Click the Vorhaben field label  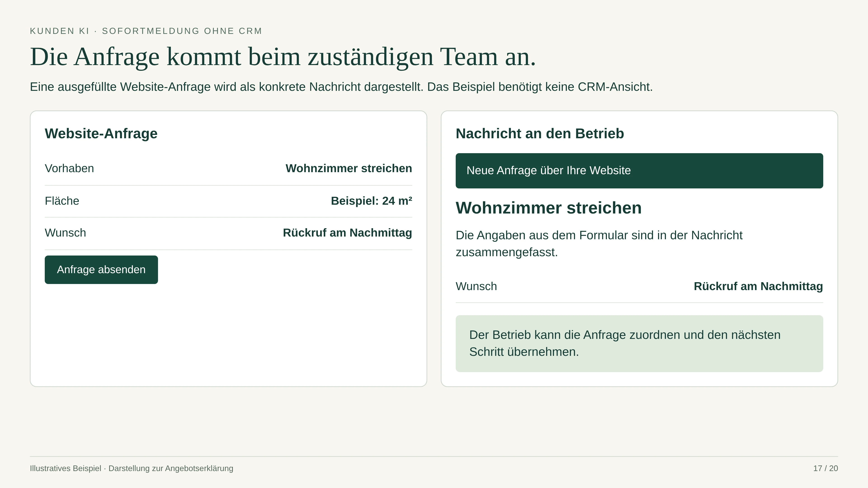tap(69, 168)
